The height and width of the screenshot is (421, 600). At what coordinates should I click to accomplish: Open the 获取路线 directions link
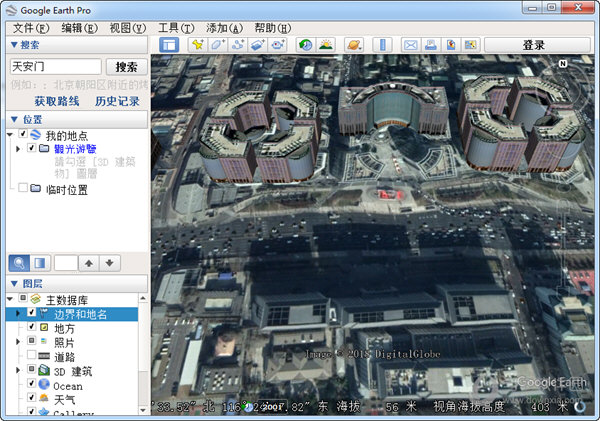(57, 101)
